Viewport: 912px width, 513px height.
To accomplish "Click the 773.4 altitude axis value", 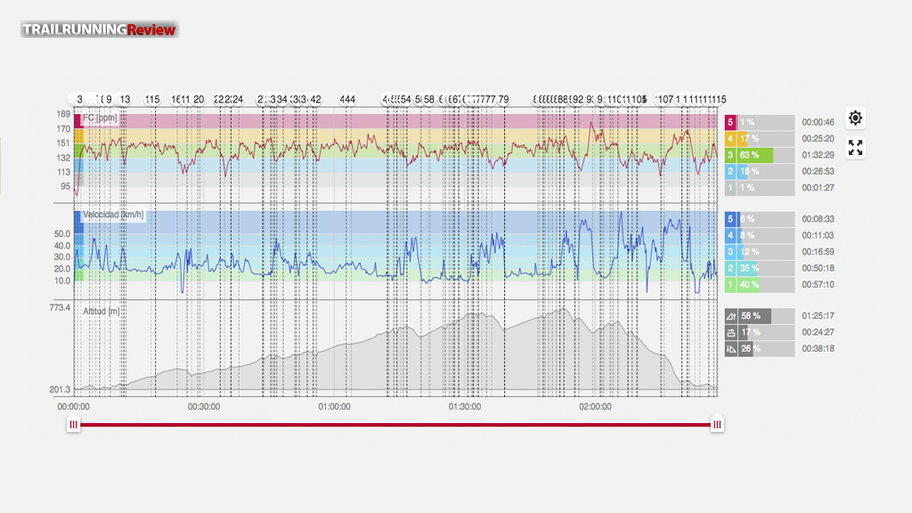I will tap(60, 308).
